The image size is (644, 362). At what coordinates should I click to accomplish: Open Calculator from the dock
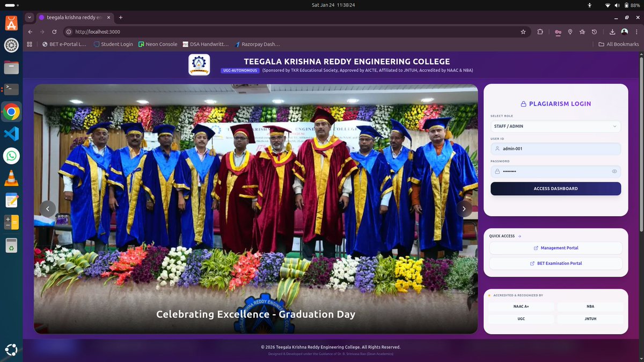click(x=11, y=223)
